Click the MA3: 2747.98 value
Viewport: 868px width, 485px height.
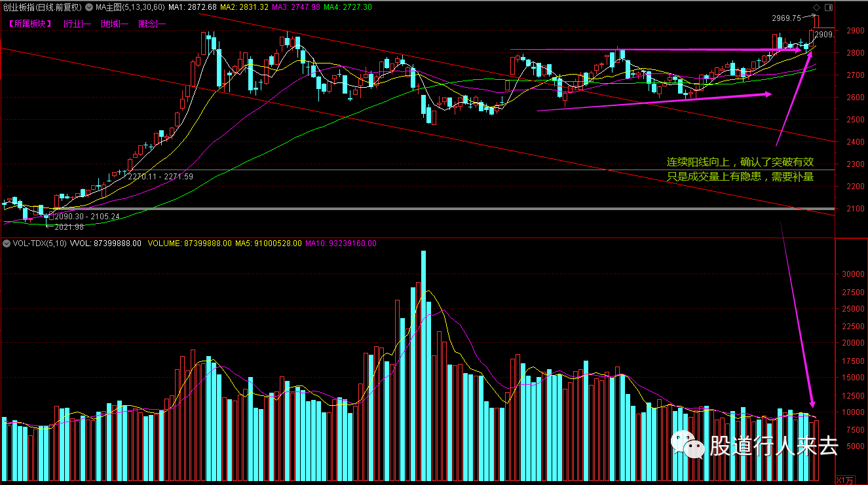296,7
